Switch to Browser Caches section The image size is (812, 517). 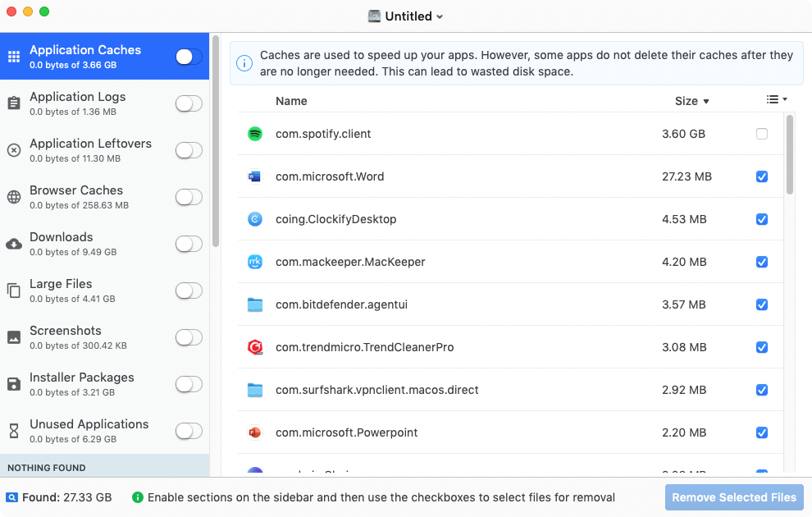pos(105,197)
